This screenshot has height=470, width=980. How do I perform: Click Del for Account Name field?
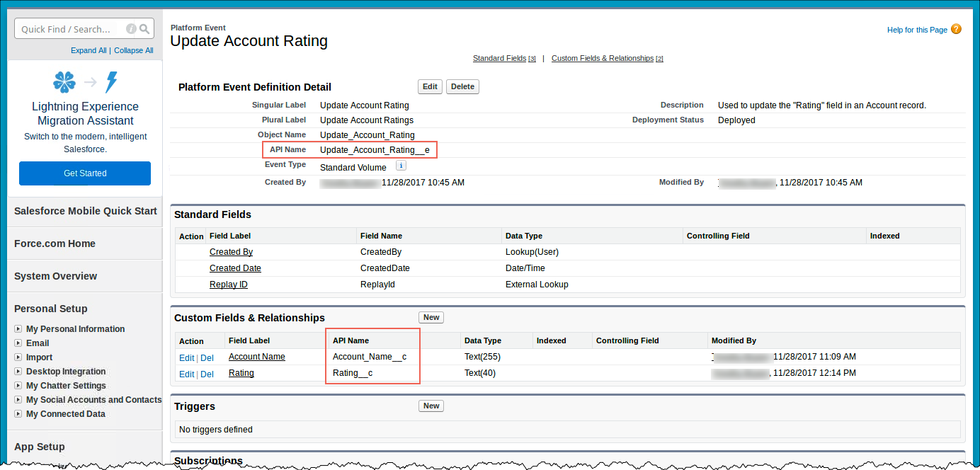(207, 357)
